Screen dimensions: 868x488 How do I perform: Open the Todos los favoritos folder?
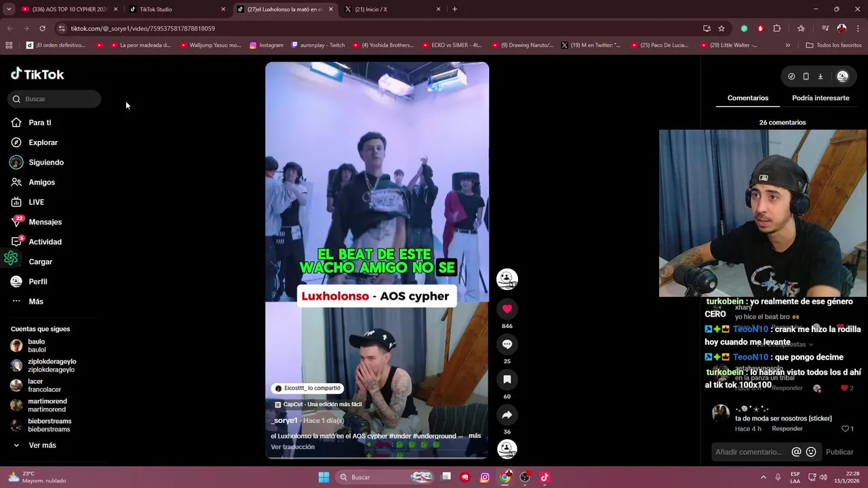[833, 45]
